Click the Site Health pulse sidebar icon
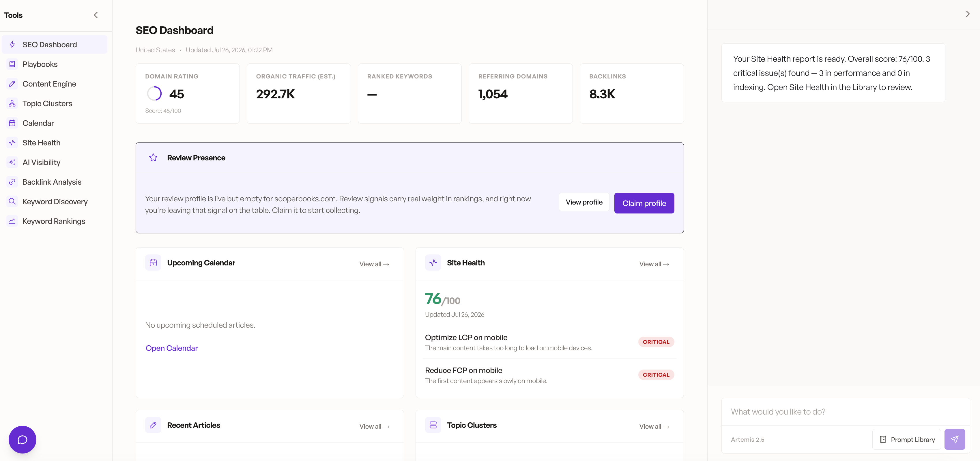The width and height of the screenshot is (980, 461). [12, 143]
